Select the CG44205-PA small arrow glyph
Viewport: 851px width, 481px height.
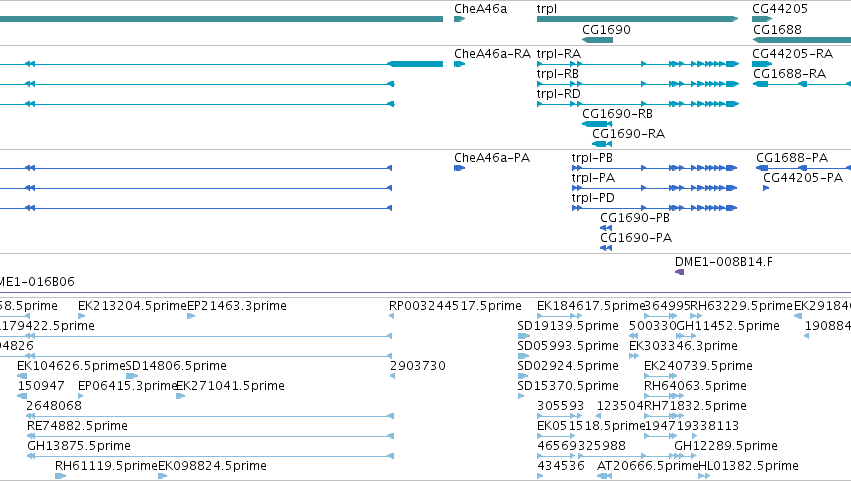(x=766, y=188)
